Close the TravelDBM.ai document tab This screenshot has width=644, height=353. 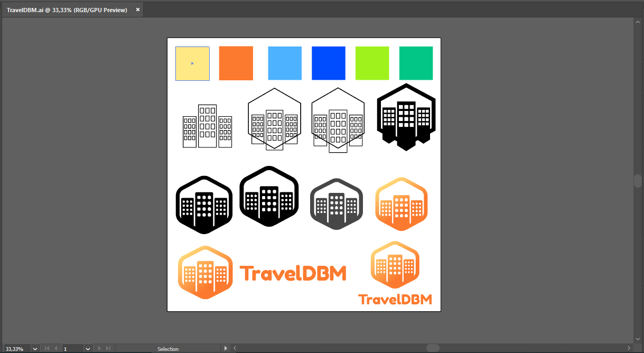(138, 10)
